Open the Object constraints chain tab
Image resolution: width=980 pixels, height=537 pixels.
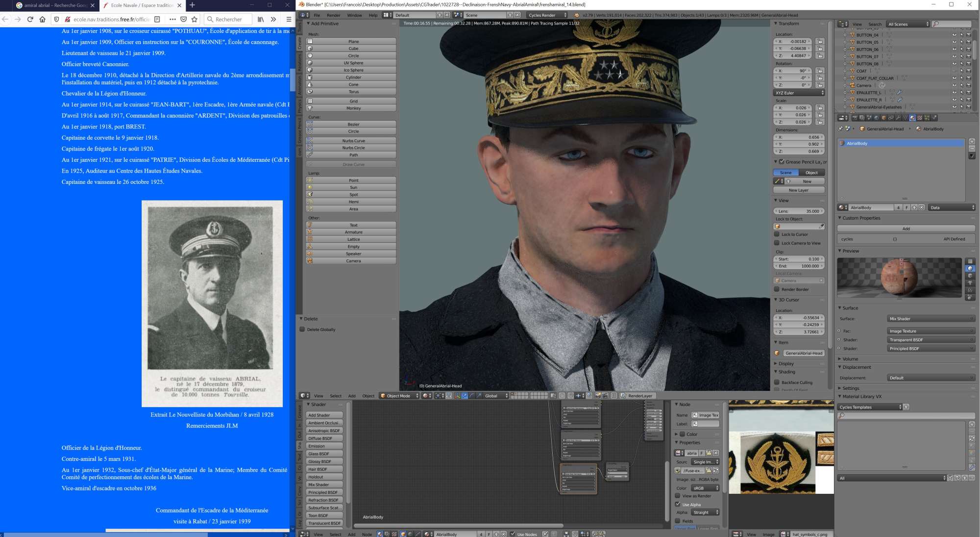[x=891, y=118]
